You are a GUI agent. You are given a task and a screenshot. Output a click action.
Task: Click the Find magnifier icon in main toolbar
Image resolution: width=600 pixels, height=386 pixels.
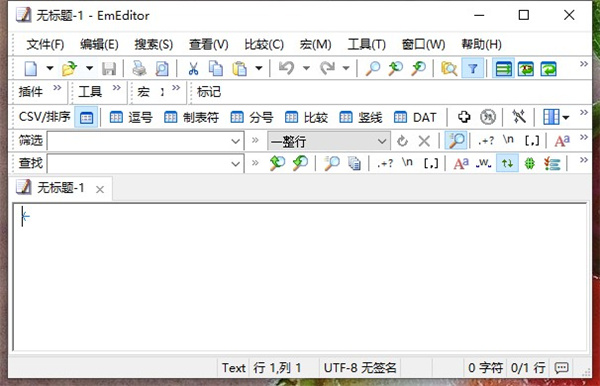(x=373, y=68)
